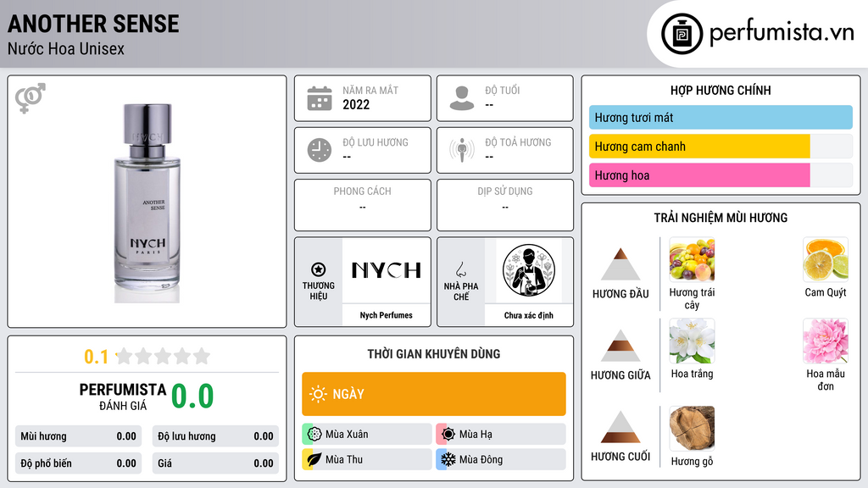Click the nose icon above Nhà pha chế
Screen dimensions: 868x488
tap(460, 269)
